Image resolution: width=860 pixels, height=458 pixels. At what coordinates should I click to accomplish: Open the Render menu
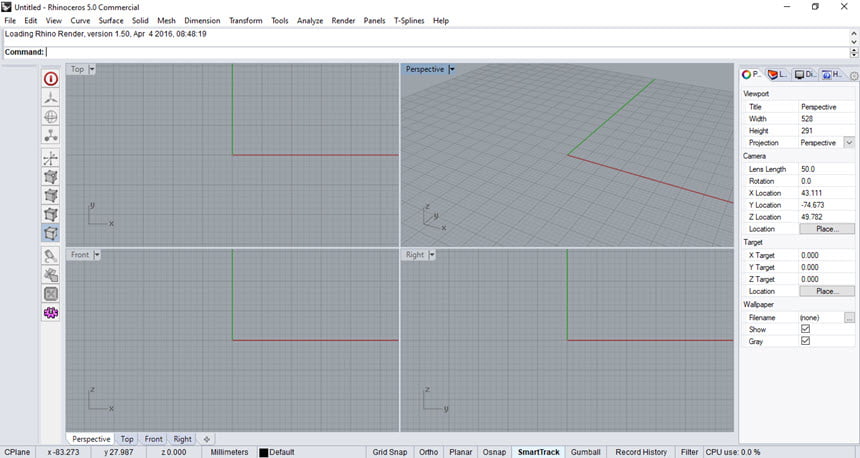click(343, 20)
